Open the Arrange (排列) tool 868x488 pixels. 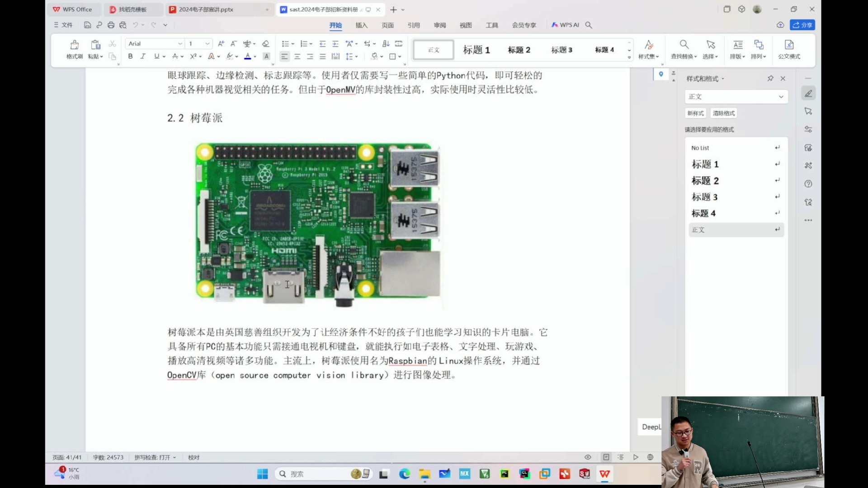[759, 45]
